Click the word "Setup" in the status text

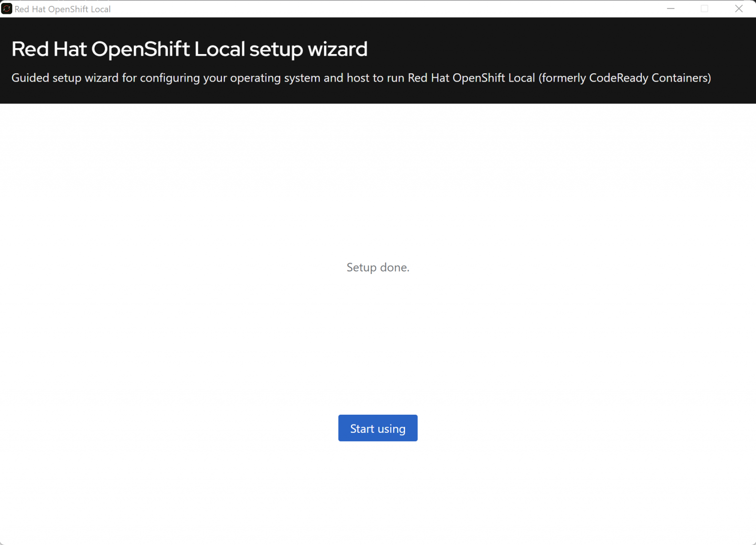coord(361,268)
